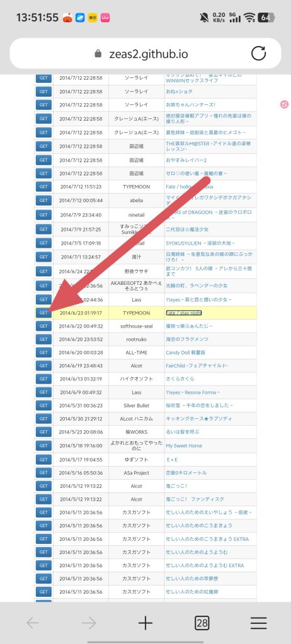Open the Candy Doll 軽量版 link
The image size is (291, 644).
(x=183, y=352)
